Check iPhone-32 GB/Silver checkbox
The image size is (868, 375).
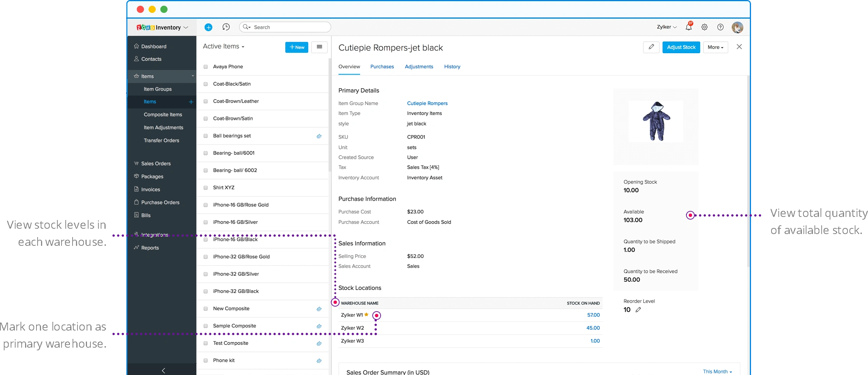206,274
